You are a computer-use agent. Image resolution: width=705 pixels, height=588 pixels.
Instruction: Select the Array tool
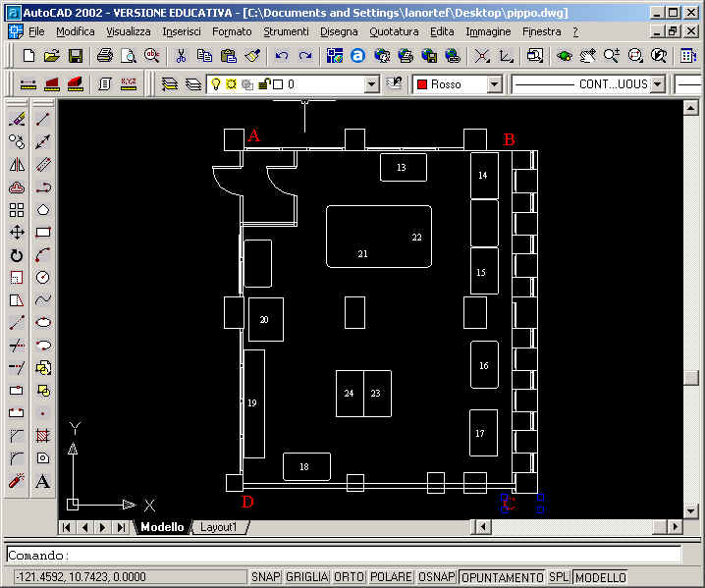[x=17, y=210]
